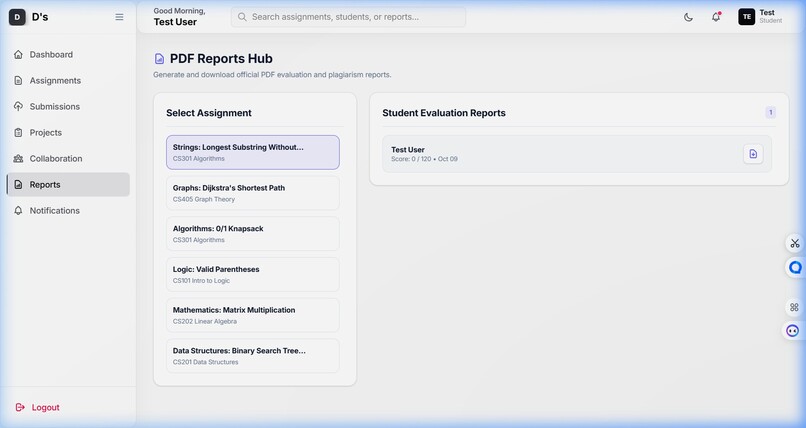Click the 'CS202 Linear Algebra' label

[x=205, y=322]
